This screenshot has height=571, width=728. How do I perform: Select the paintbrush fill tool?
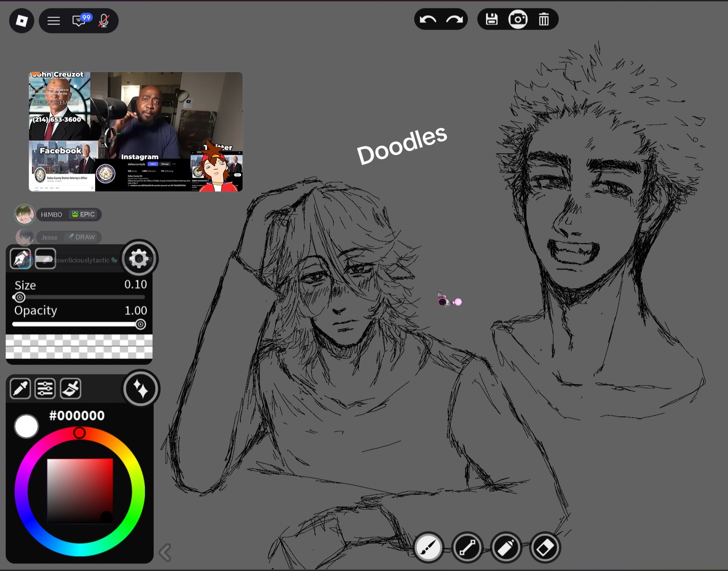coord(70,389)
